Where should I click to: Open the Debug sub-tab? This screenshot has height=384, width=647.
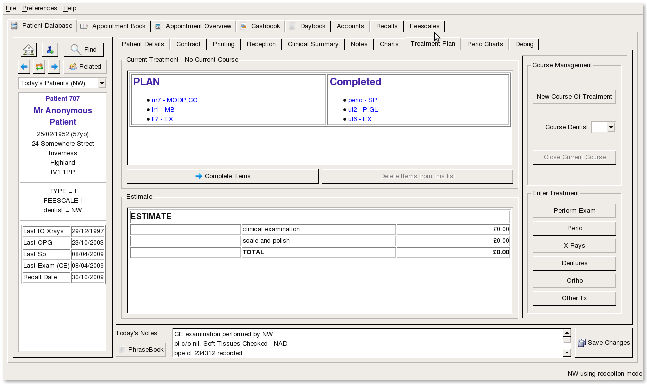(x=524, y=44)
